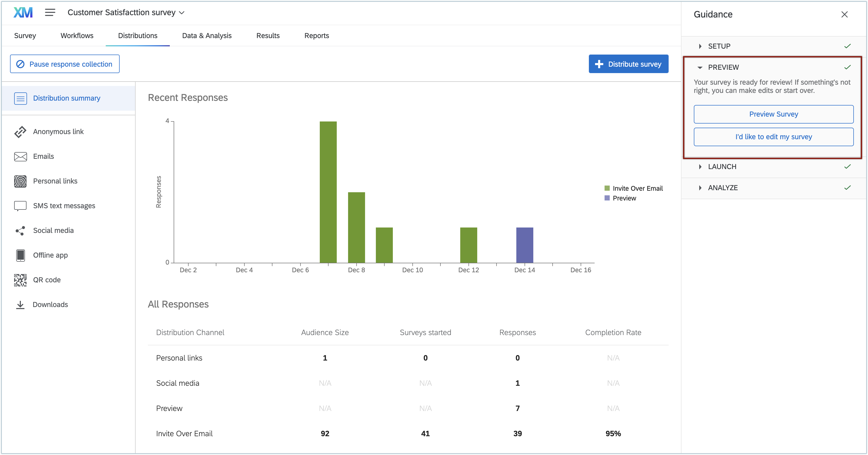Switch to the Data & Analysis tab
This screenshot has width=868, height=455.
coord(207,36)
